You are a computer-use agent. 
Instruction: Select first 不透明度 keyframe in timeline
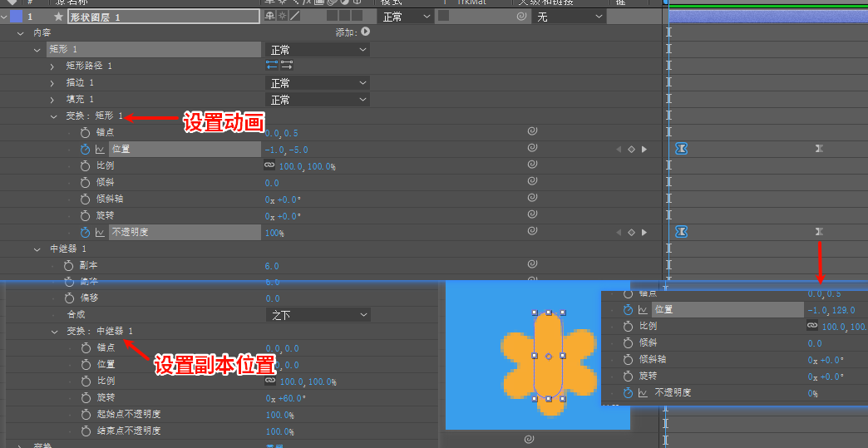[682, 231]
